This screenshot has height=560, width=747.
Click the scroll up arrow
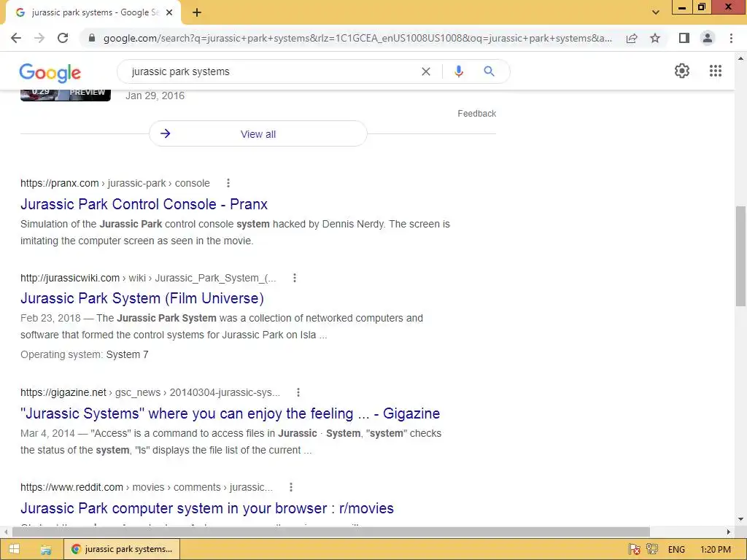[740, 58]
